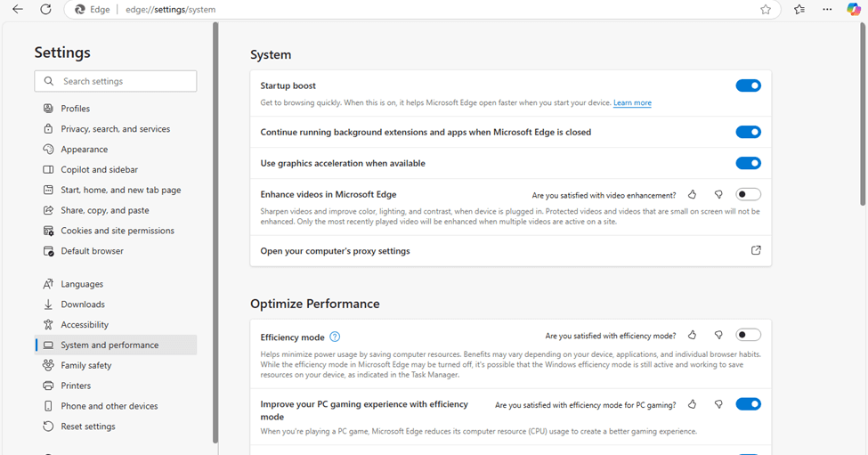Enable the Efficiency mode toggle
This screenshot has width=868, height=455.
click(748, 335)
